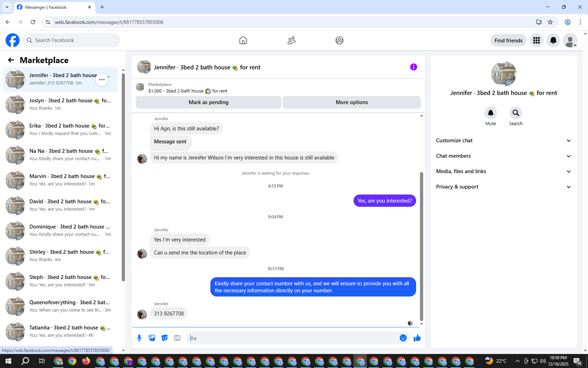Open Joslyn's conversation
The image size is (588, 368).
pos(60,104)
